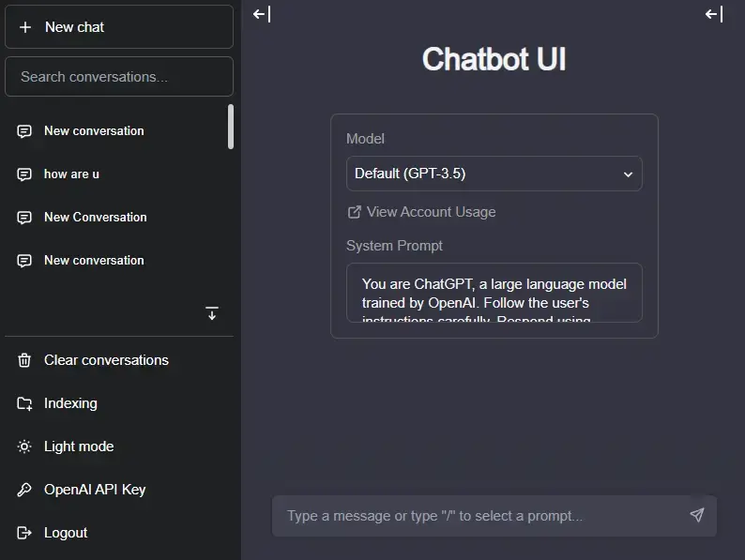Click the plus icon for New chat
The height and width of the screenshot is (560, 745).
25,27
